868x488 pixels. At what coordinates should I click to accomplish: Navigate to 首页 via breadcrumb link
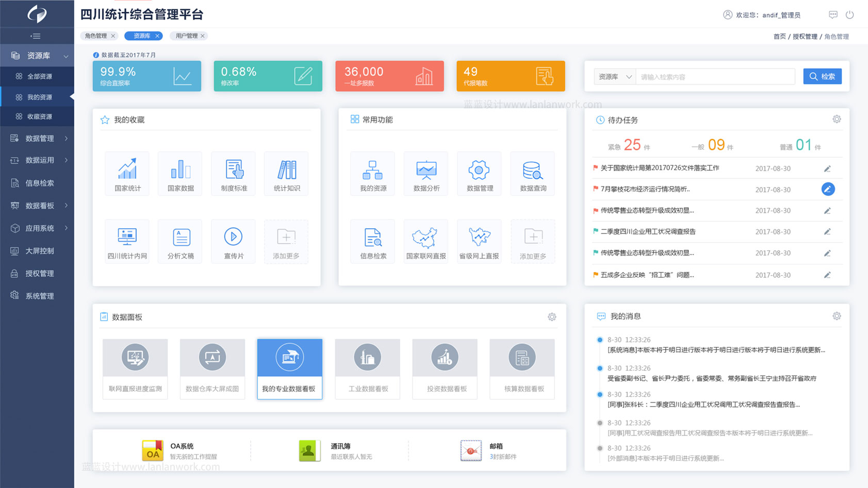point(779,37)
